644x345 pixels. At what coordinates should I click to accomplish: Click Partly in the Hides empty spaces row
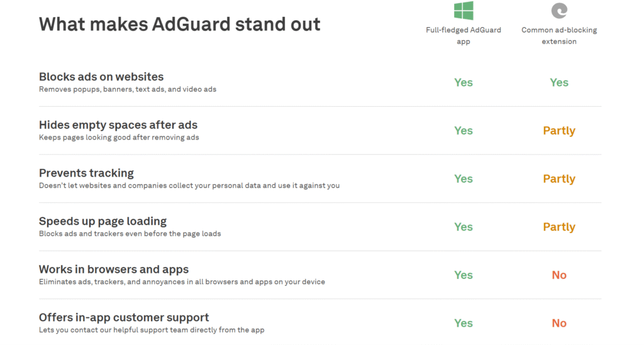(559, 131)
